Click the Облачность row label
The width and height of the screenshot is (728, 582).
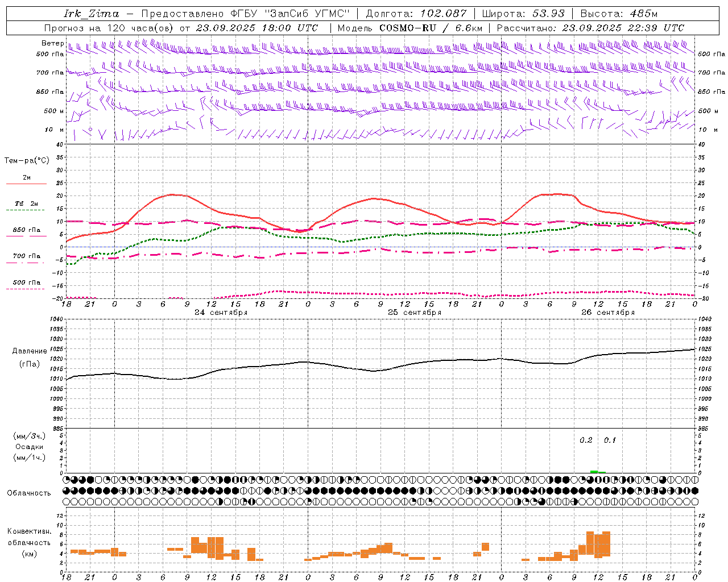[x=29, y=493]
